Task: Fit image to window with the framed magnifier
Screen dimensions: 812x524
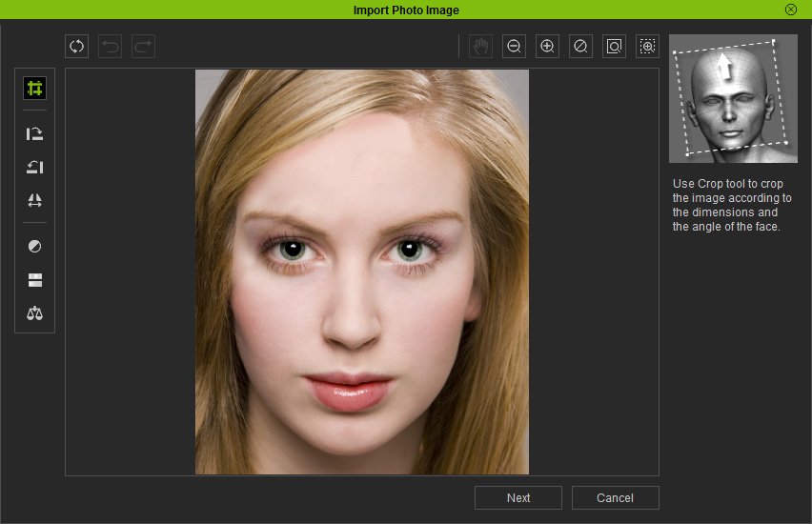Action: pos(614,47)
